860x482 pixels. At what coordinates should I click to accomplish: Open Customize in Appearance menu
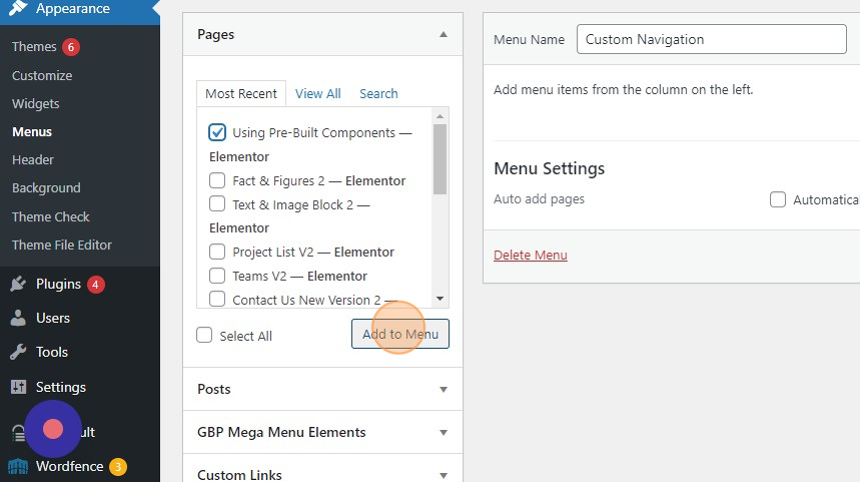[x=42, y=76]
